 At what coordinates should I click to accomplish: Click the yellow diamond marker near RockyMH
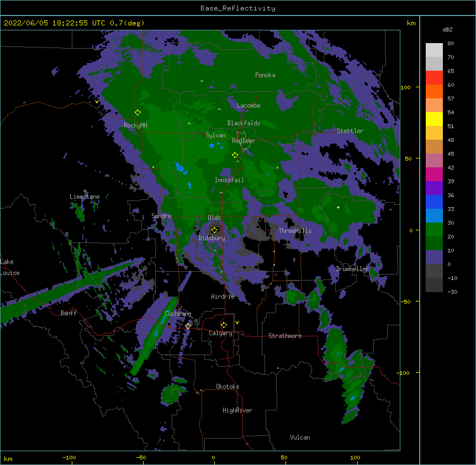[x=137, y=113]
